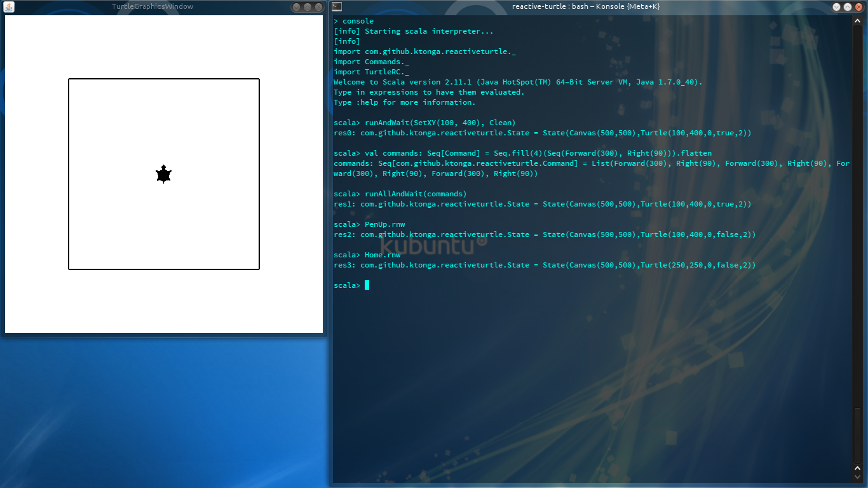Close the Konsole window
Image resolution: width=868 pixels, height=488 pixels.
(x=860, y=6)
